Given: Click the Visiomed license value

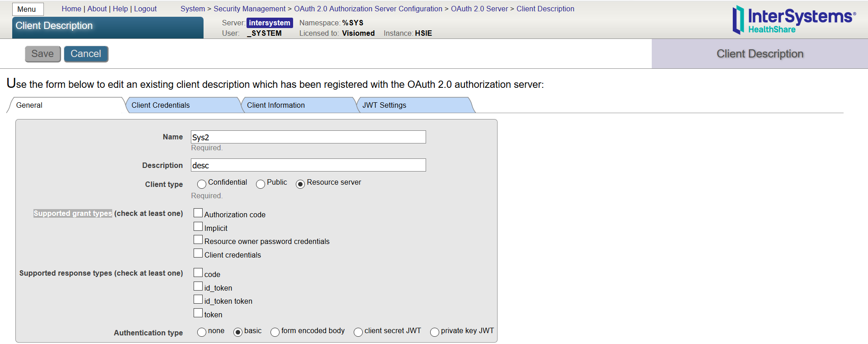Looking at the screenshot, I should click(x=358, y=33).
